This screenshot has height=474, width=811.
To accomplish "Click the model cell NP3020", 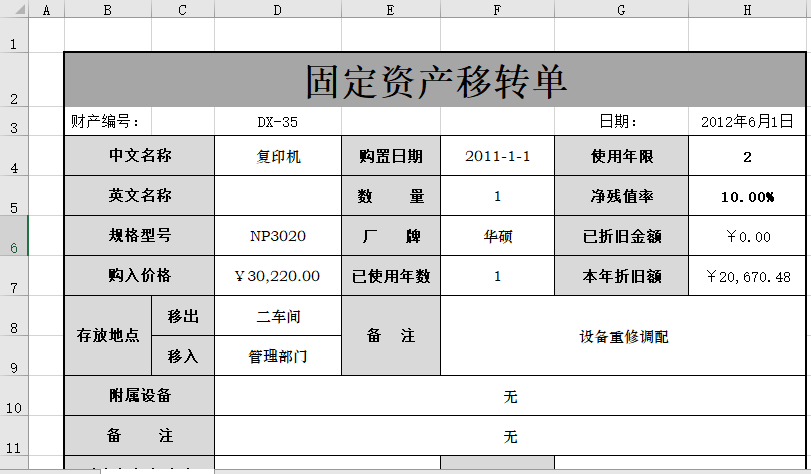I will (277, 236).
